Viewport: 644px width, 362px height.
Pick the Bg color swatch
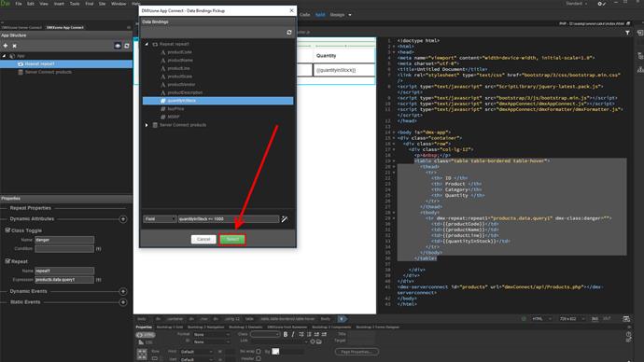pos(275,352)
